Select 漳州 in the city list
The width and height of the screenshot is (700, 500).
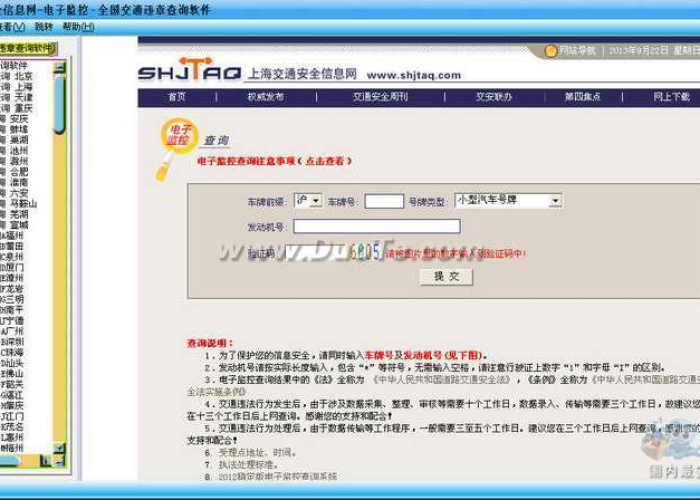pyautogui.click(x=13, y=279)
